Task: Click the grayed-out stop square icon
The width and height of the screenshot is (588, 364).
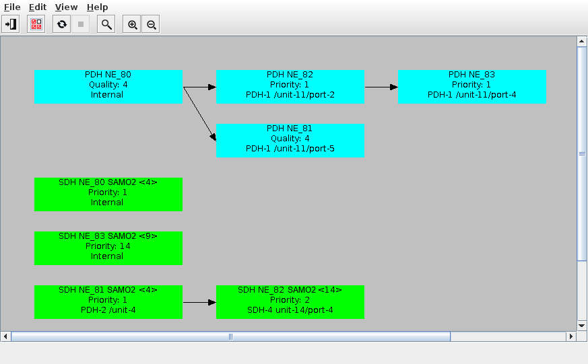Action: click(81, 24)
